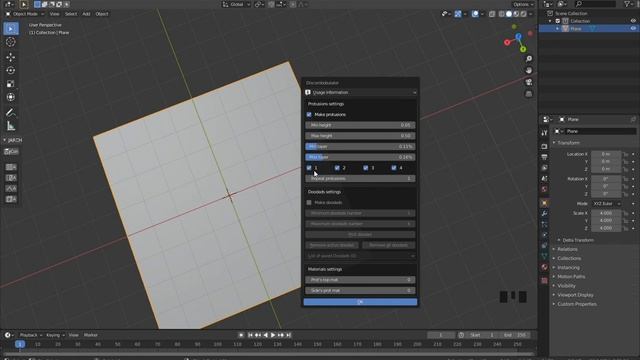
Task: Toggle protrusion checkbox labeled 1
Action: (309, 168)
